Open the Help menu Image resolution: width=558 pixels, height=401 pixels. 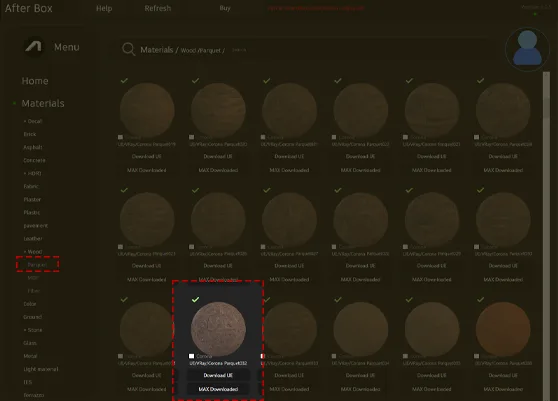[104, 8]
